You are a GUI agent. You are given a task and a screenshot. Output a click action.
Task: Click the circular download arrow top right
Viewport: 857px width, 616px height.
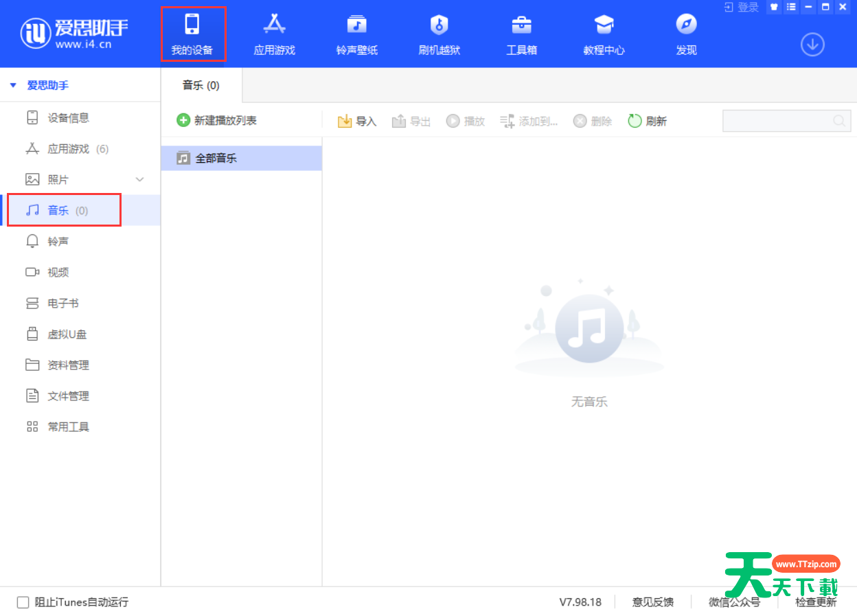pos(812,44)
